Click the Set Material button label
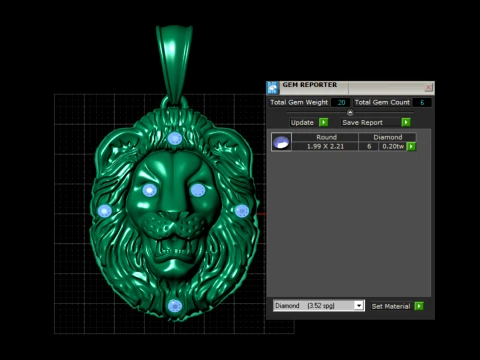Image resolution: width=480 pixels, height=360 pixels. pos(391,306)
